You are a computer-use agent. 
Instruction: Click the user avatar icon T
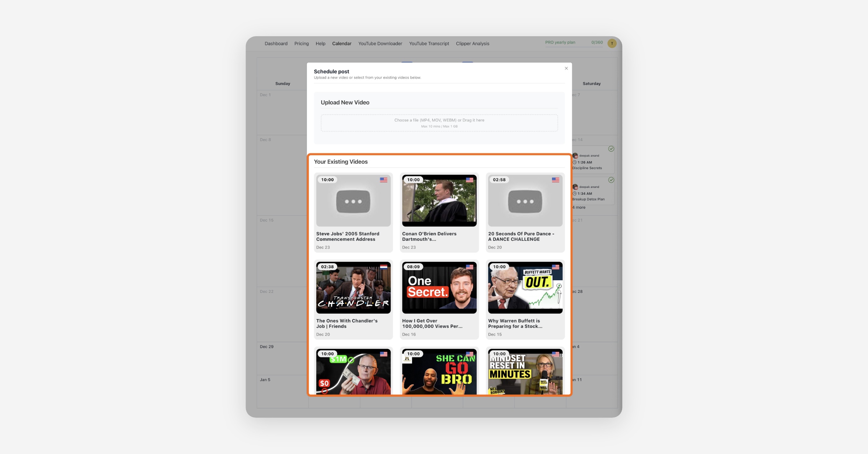click(612, 43)
